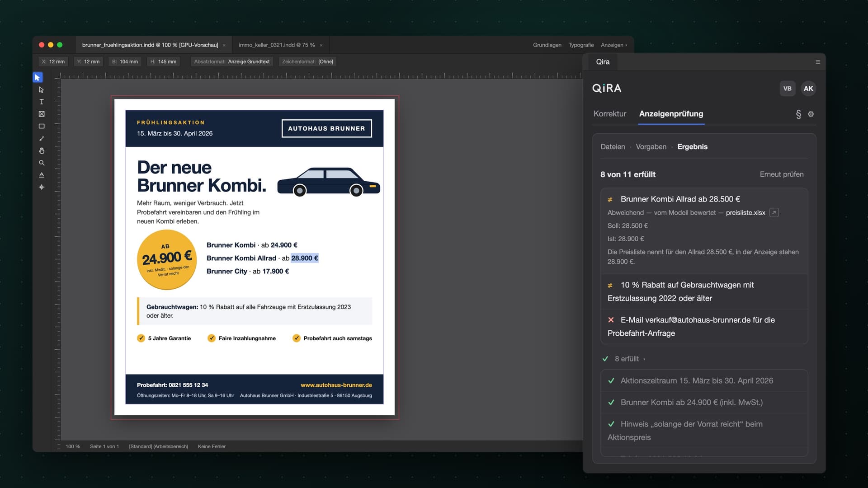Collapse the '8 erfüllt' section

click(624, 359)
